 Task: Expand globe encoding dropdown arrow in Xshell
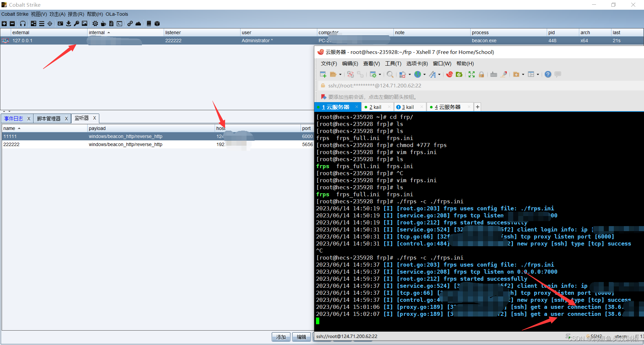click(424, 75)
